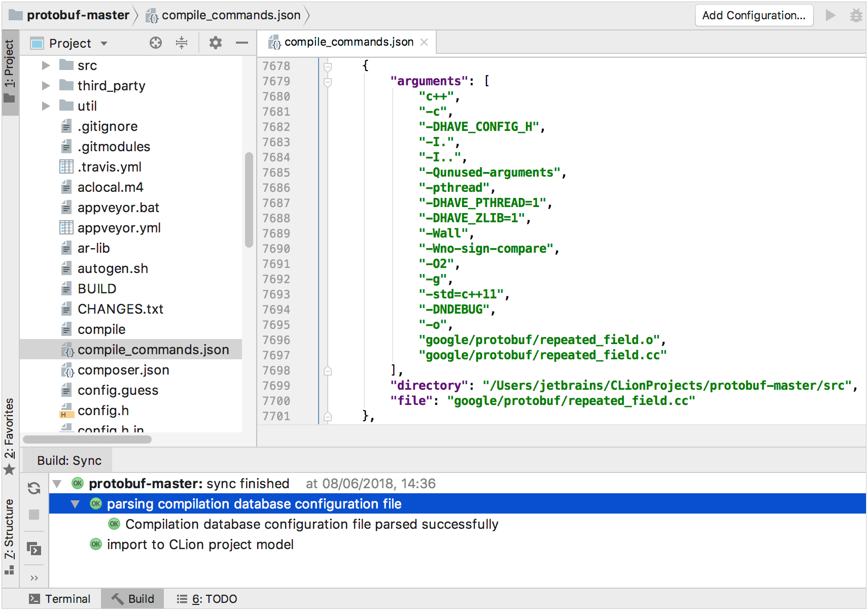Select 'import to CLion project model' row
Image resolution: width=868 pixels, height=611 pixels.
coord(458,545)
